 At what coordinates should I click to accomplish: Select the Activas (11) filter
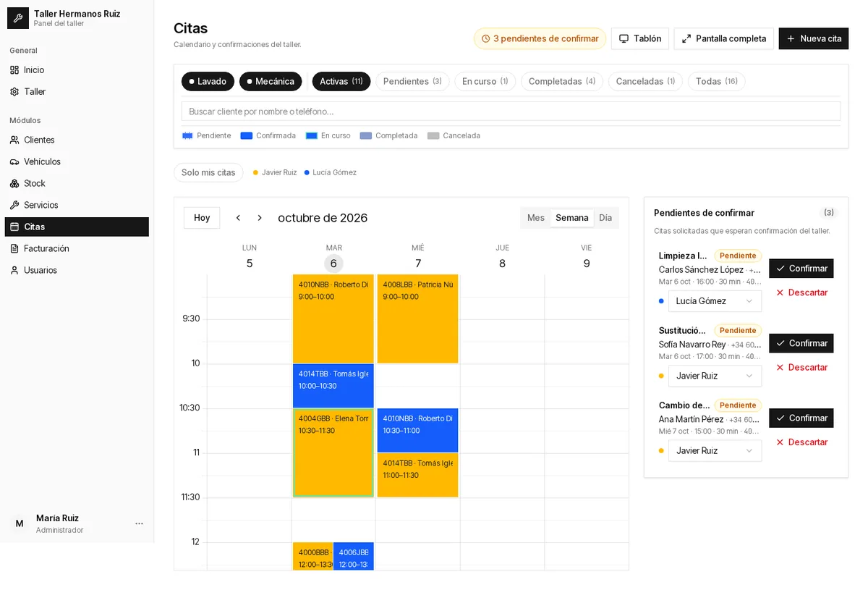point(341,81)
